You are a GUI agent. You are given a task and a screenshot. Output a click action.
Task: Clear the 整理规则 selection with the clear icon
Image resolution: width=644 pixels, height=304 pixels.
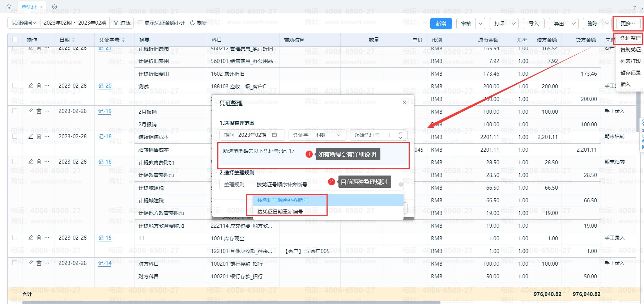(x=401, y=185)
